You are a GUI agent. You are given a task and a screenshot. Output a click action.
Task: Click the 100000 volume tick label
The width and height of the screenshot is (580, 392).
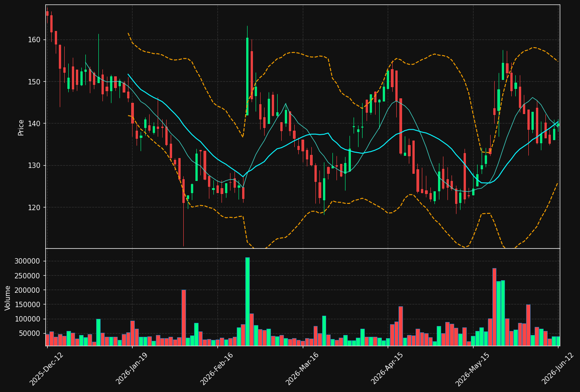28,319
